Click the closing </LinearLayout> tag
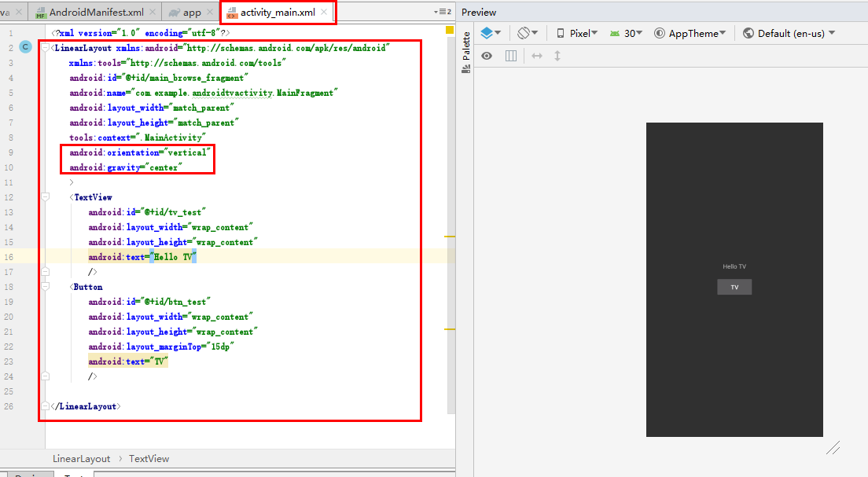This screenshot has height=477, width=868. [x=86, y=407]
